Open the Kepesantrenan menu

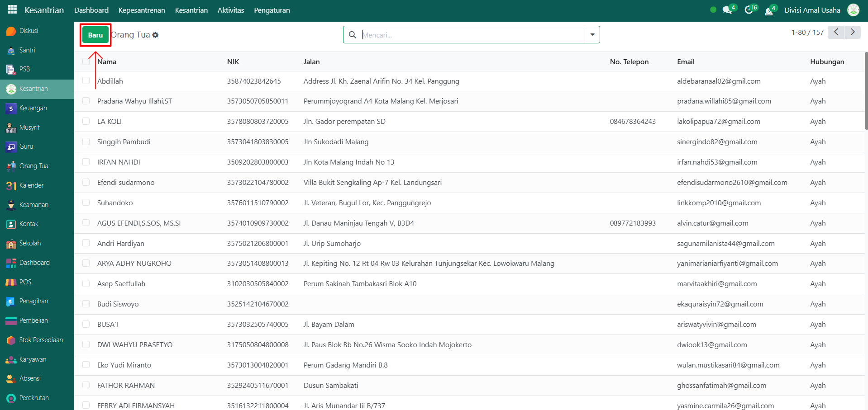(142, 10)
